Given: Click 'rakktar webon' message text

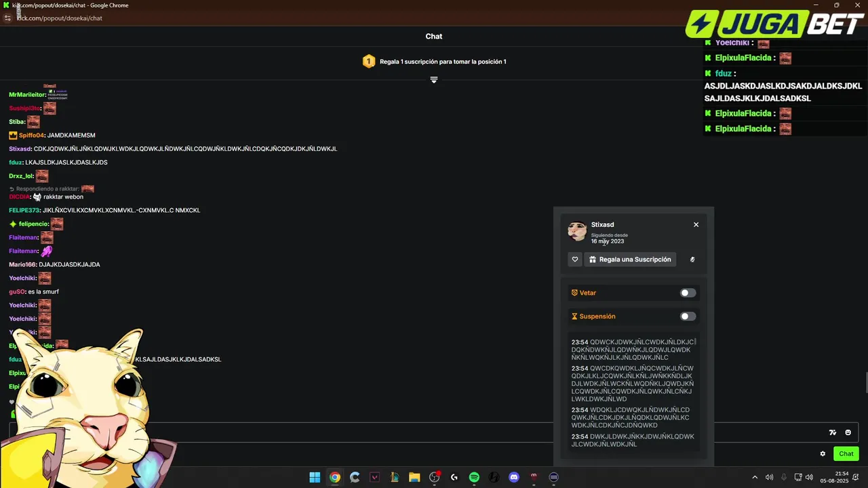Looking at the screenshot, I should coord(63,197).
